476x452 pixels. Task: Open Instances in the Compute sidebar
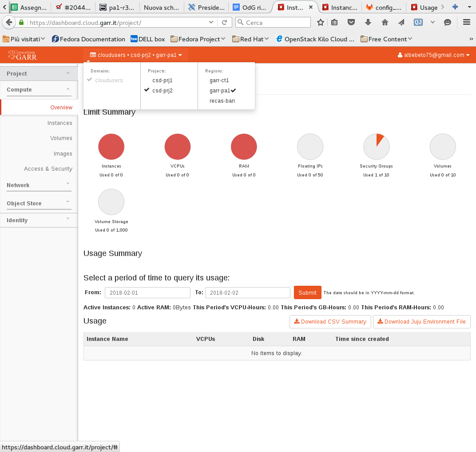(x=59, y=123)
